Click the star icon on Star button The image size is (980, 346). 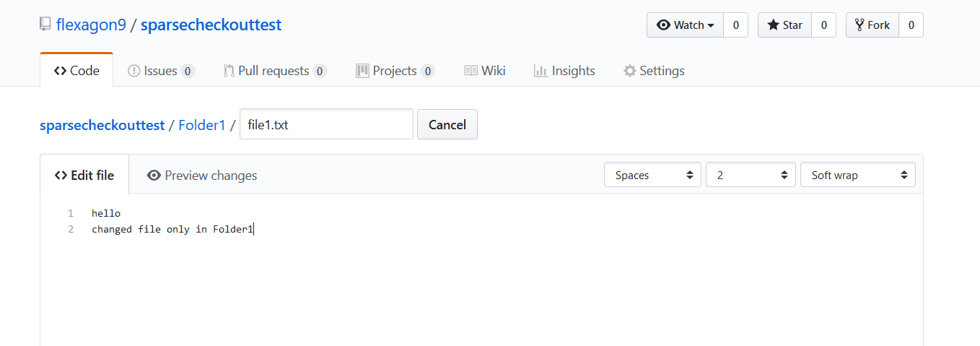pos(774,25)
